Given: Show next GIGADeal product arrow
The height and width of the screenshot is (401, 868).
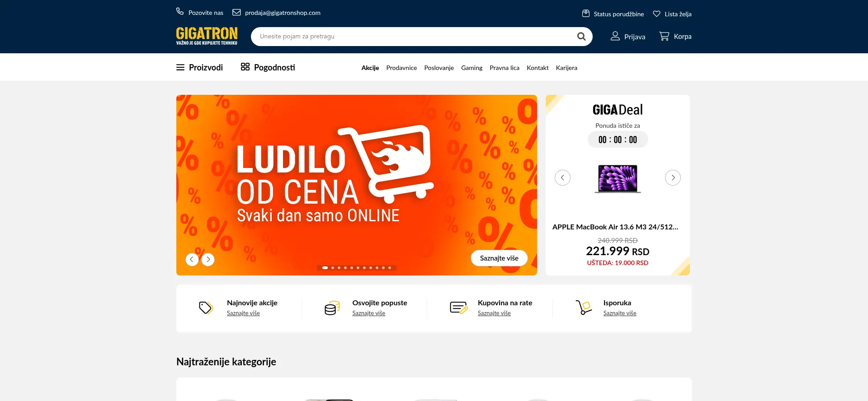Looking at the screenshot, I should [673, 177].
